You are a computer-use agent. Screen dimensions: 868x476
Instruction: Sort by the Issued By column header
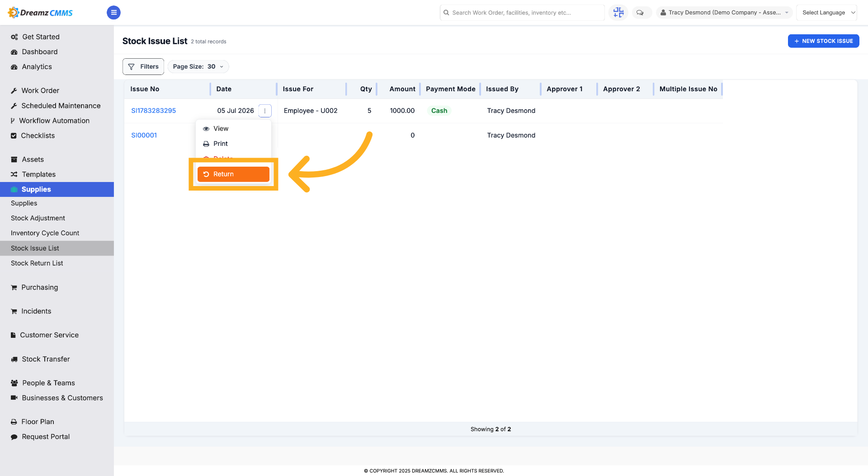pos(502,89)
